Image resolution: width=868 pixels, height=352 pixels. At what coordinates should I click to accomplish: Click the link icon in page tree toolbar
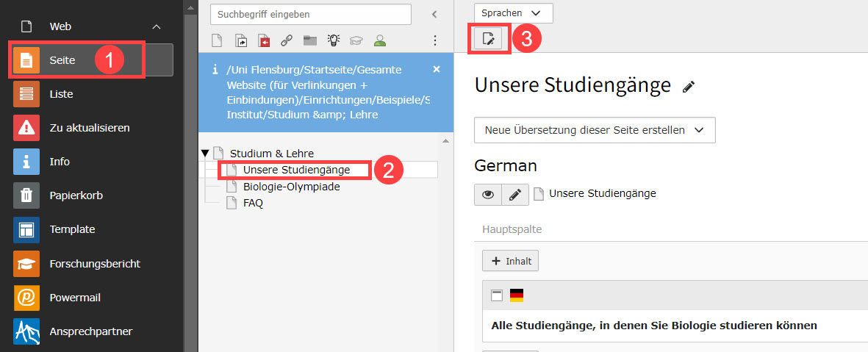[x=287, y=40]
